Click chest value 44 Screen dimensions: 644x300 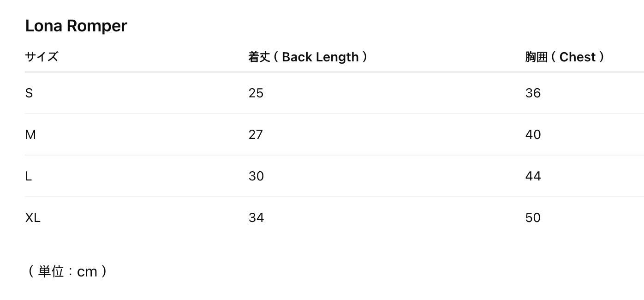coord(533,176)
